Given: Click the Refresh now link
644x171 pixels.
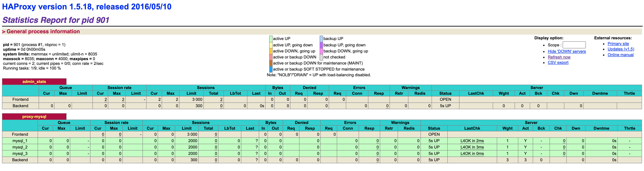Looking at the screenshot, I should click(559, 57).
